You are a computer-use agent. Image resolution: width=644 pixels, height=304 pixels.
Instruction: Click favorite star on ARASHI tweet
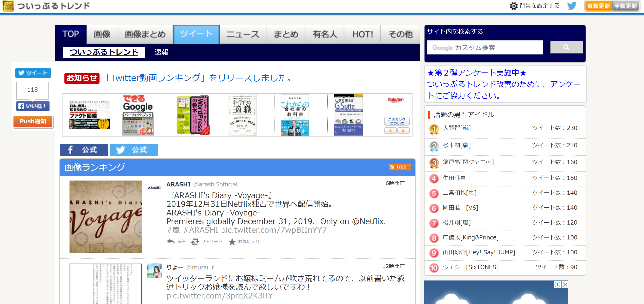[x=232, y=241]
